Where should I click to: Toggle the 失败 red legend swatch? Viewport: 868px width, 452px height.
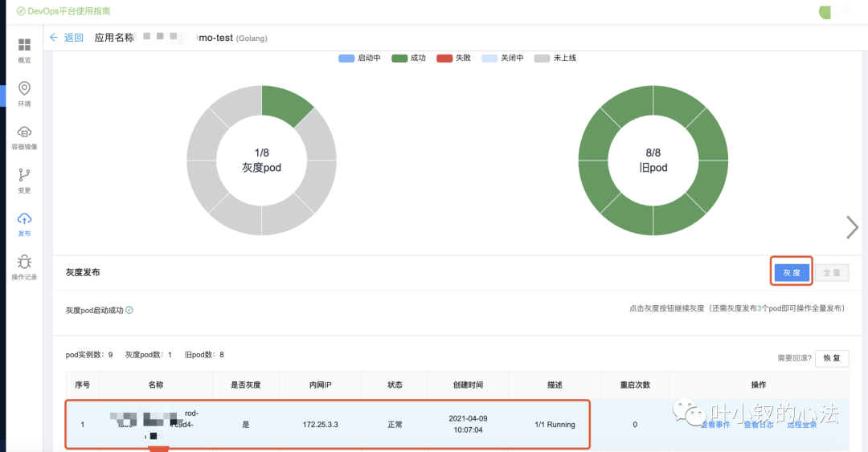pyautogui.click(x=444, y=58)
